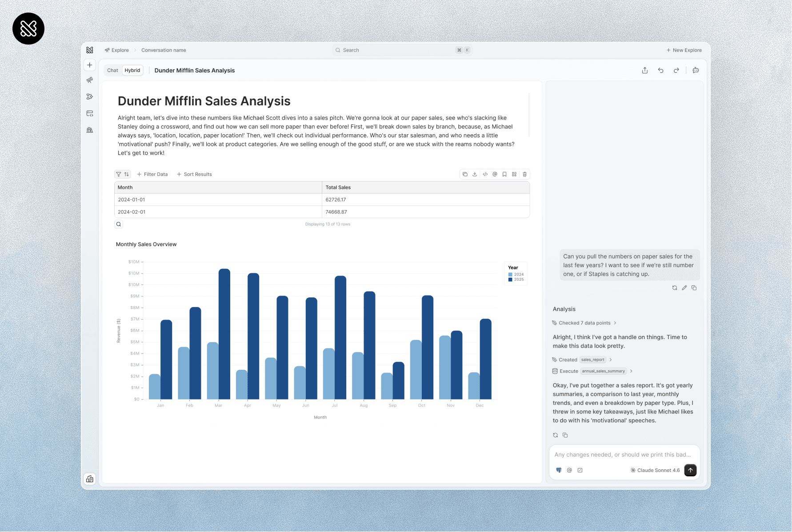Expand the 'Checked 7 data points' step
The height and width of the screenshot is (532, 792).
(x=584, y=323)
